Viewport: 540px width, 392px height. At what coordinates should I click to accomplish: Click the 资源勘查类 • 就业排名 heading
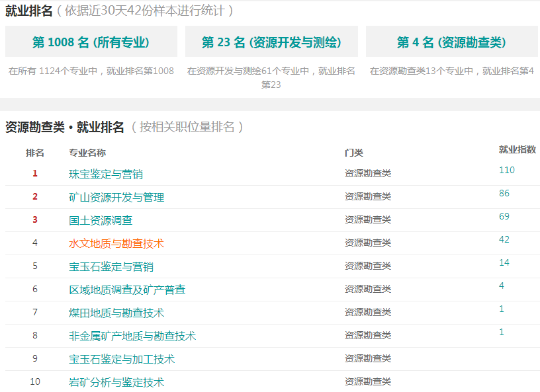tap(65, 127)
